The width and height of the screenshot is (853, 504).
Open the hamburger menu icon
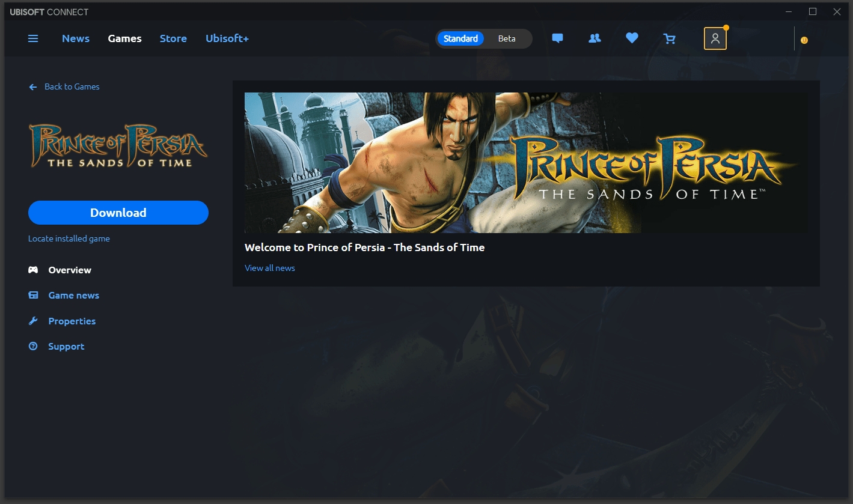[33, 38]
